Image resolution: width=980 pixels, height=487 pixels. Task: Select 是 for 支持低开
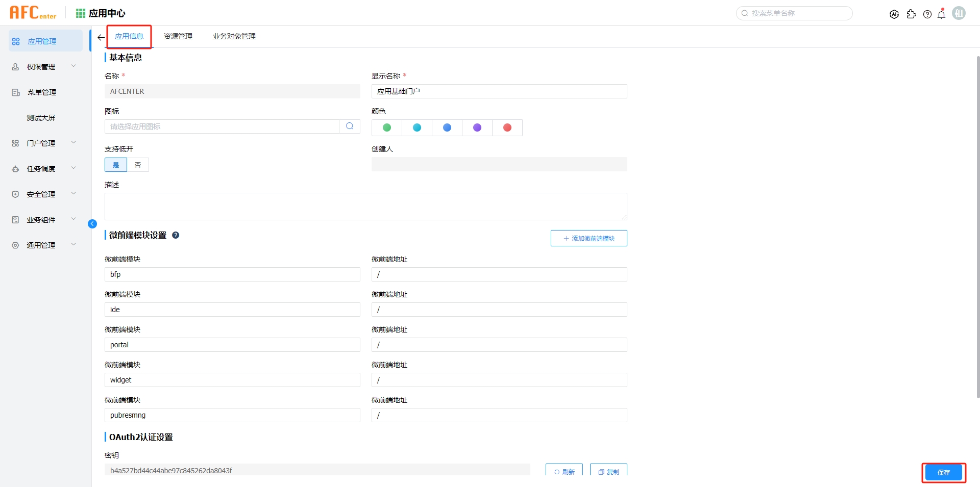[x=116, y=165]
